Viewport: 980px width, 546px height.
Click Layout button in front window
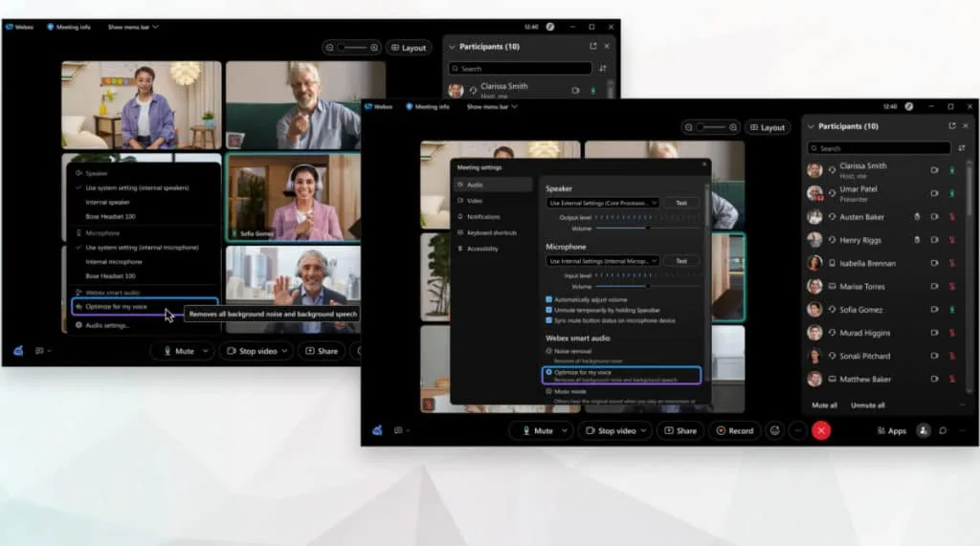767,127
